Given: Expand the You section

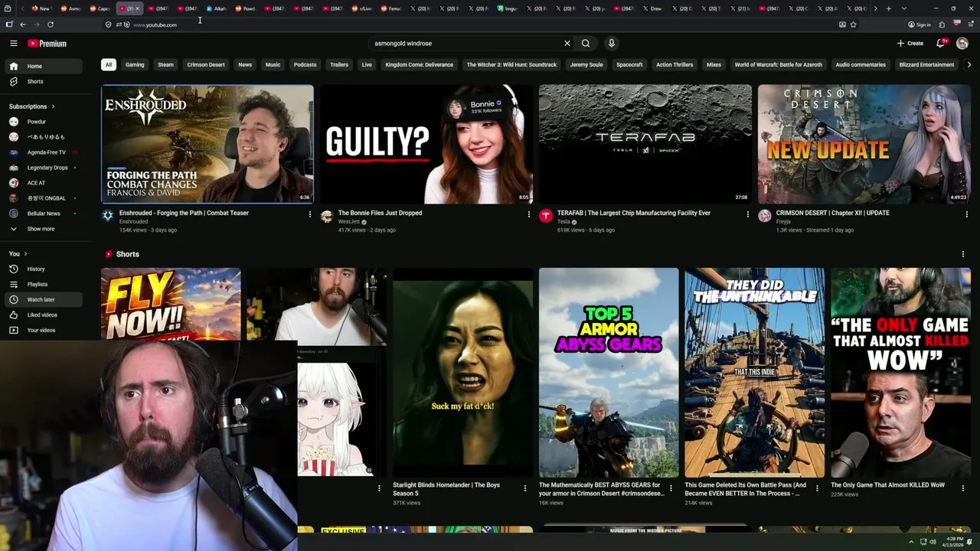Looking at the screenshot, I should pyautogui.click(x=18, y=254).
